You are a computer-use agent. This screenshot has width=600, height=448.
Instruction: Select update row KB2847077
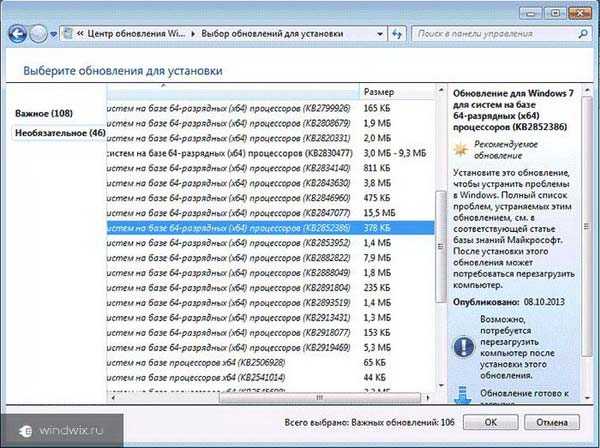pyautogui.click(x=271, y=213)
